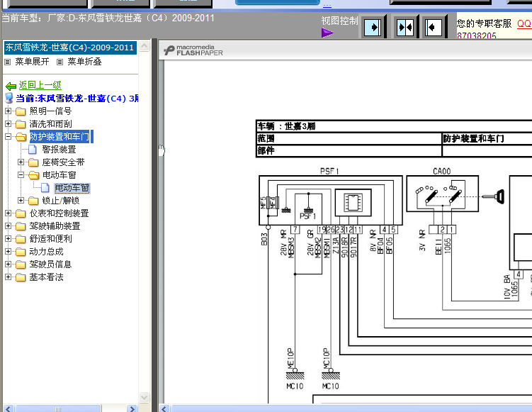532x412 pixels.
Task: Click the 驾驶辅助装置 folder icon
Action: (x=21, y=226)
